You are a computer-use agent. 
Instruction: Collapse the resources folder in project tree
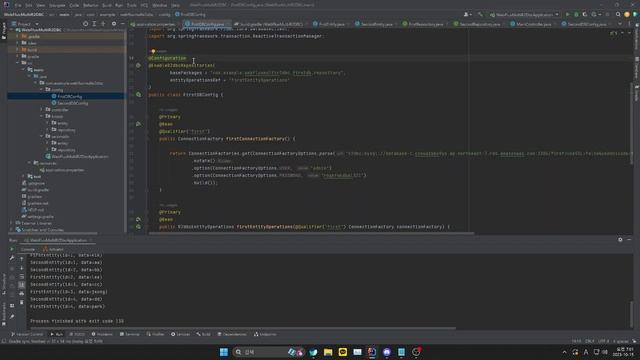coord(30,163)
